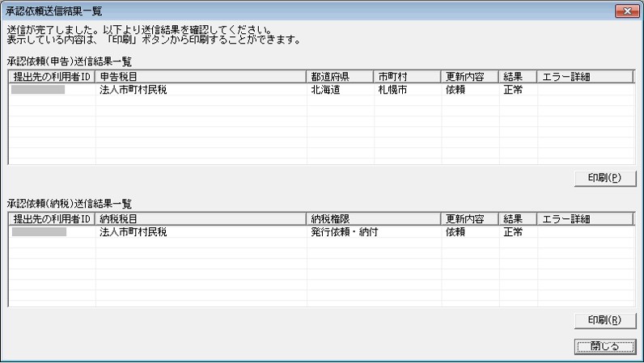Click 結果 header in the 申告 table

coord(518,77)
